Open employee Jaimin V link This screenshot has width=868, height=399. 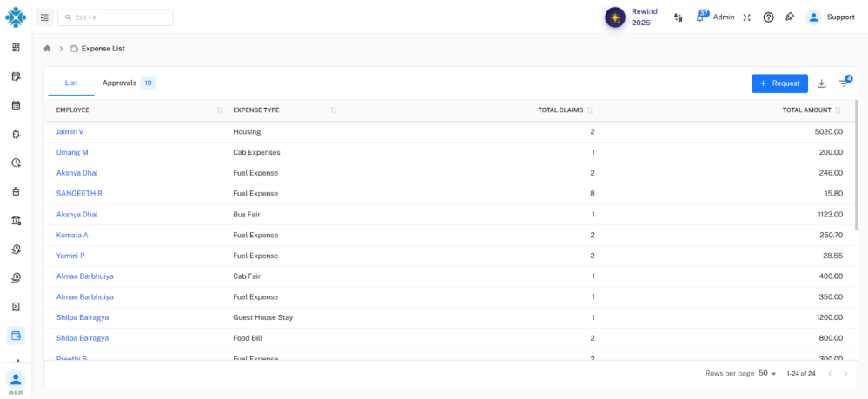(x=70, y=132)
